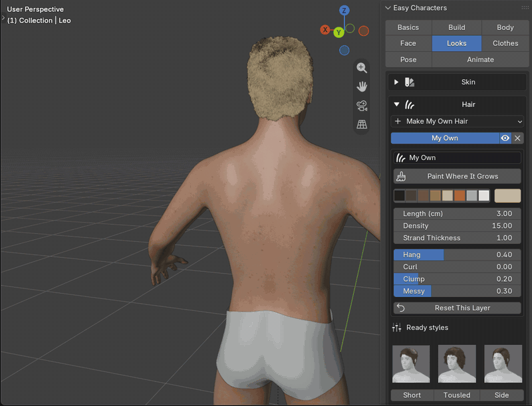This screenshot has height=406, width=532.
Task: Open the Animate tab
Action: (480, 60)
